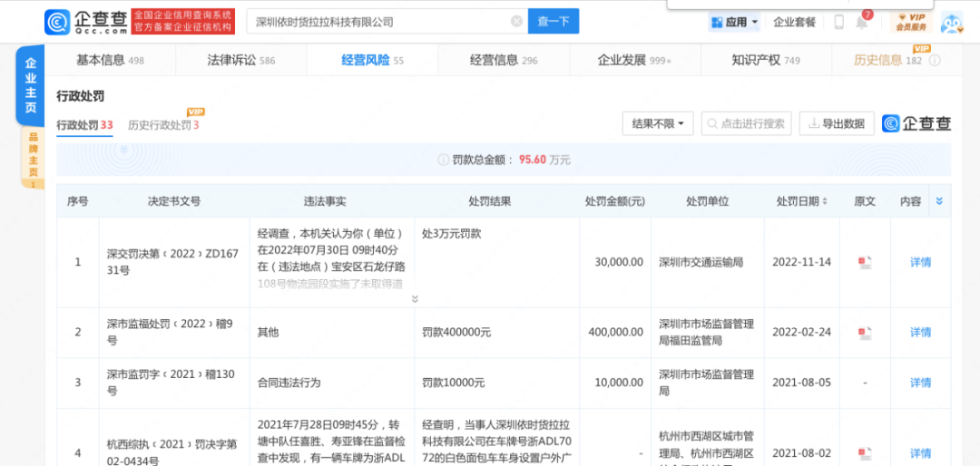Select the 经营风险 tab

(x=372, y=61)
